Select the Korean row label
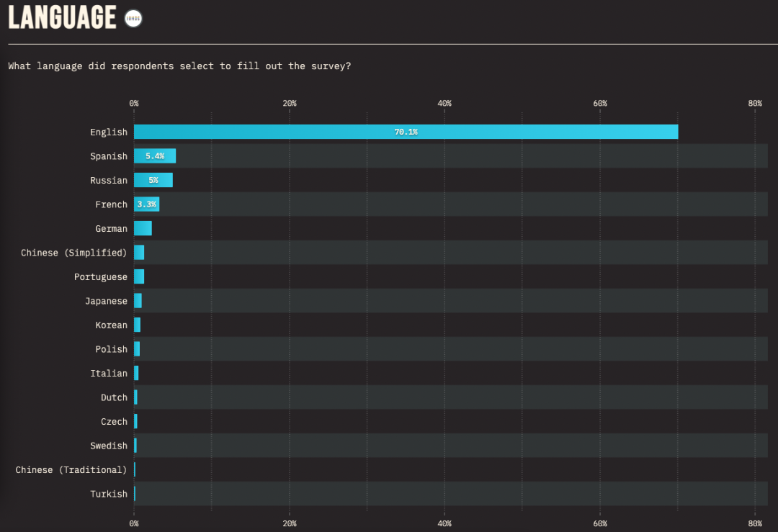778x532 pixels. (111, 325)
